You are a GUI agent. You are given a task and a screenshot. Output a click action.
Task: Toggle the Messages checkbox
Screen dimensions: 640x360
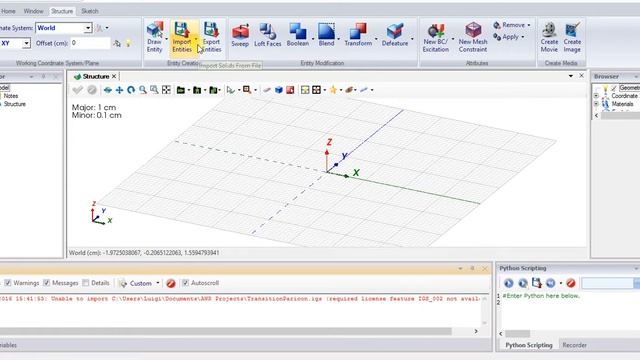(x=47, y=282)
